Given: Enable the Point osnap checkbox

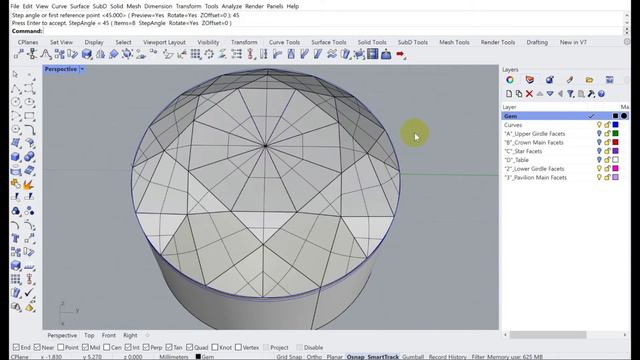Looking at the screenshot, I should click(x=60, y=347).
